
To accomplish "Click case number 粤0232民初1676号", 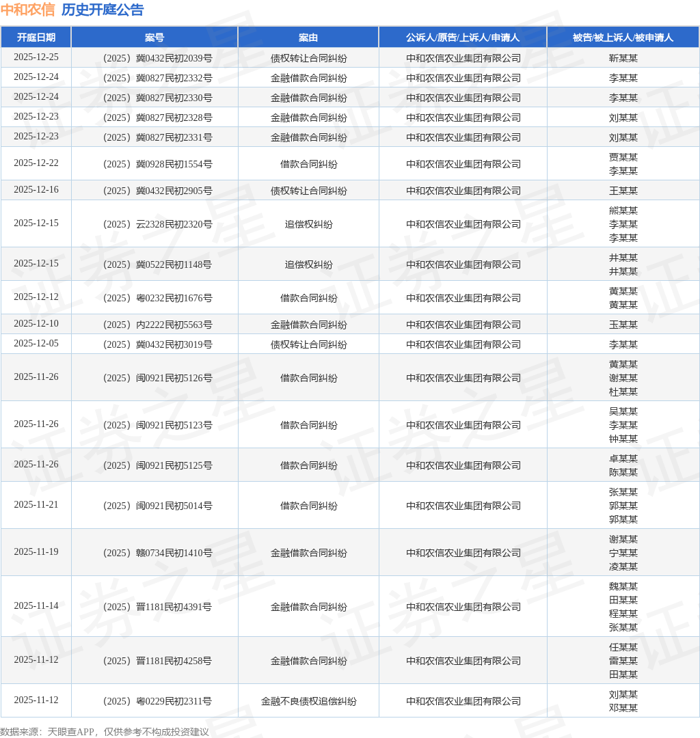I will click(x=158, y=298).
